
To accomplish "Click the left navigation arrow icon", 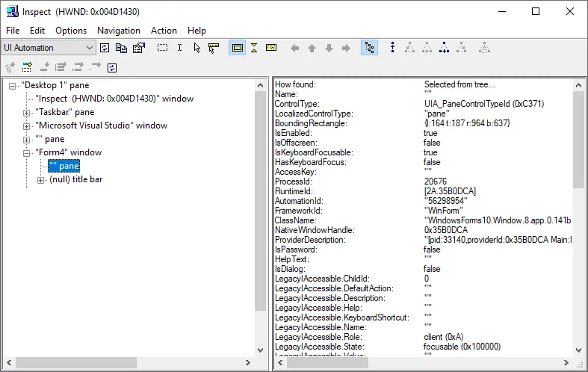I will (295, 48).
